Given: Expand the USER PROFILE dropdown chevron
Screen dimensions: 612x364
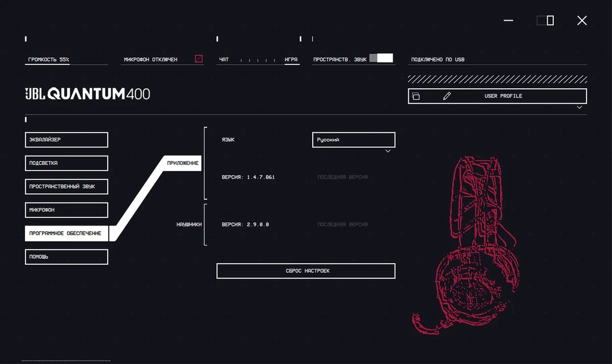Looking at the screenshot, I should pyautogui.click(x=579, y=108).
